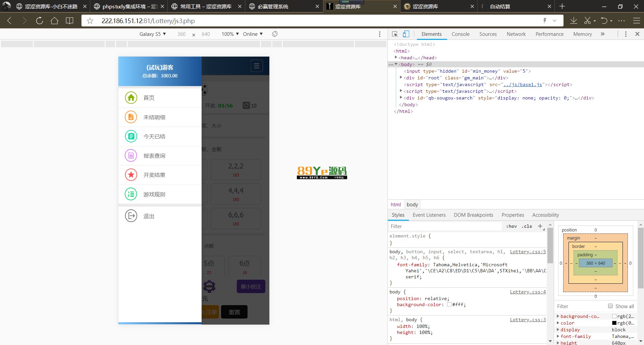Open browser hamburger main menu
This screenshot has width=644, height=345.
(x=637, y=21)
